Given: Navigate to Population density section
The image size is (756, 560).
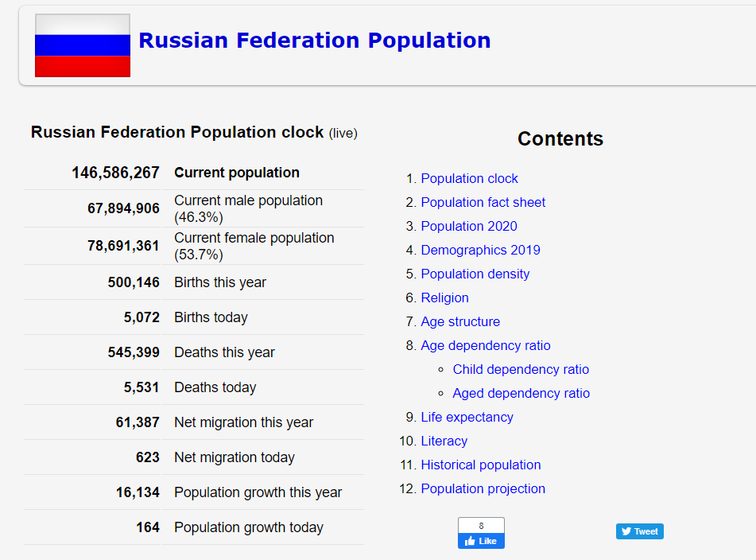Looking at the screenshot, I should click(475, 274).
